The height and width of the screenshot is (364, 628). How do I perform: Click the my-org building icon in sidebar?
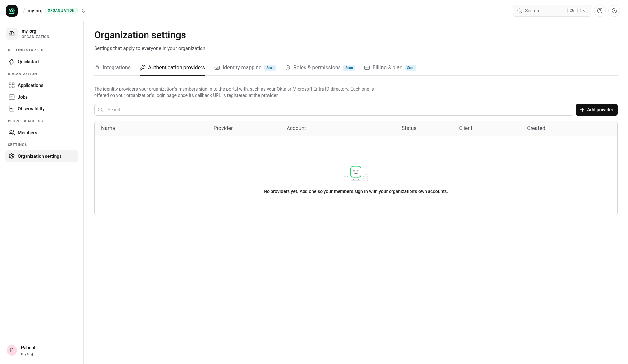(x=12, y=34)
